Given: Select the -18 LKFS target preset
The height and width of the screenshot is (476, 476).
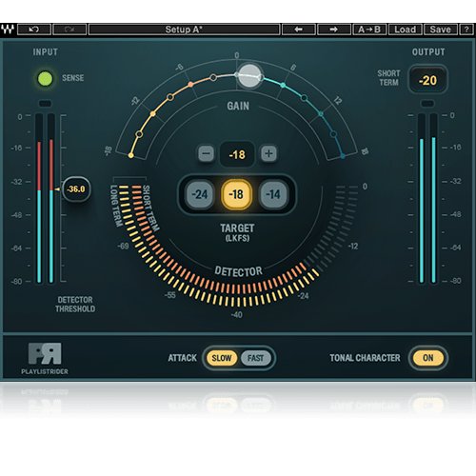Looking at the screenshot, I should [x=237, y=194].
